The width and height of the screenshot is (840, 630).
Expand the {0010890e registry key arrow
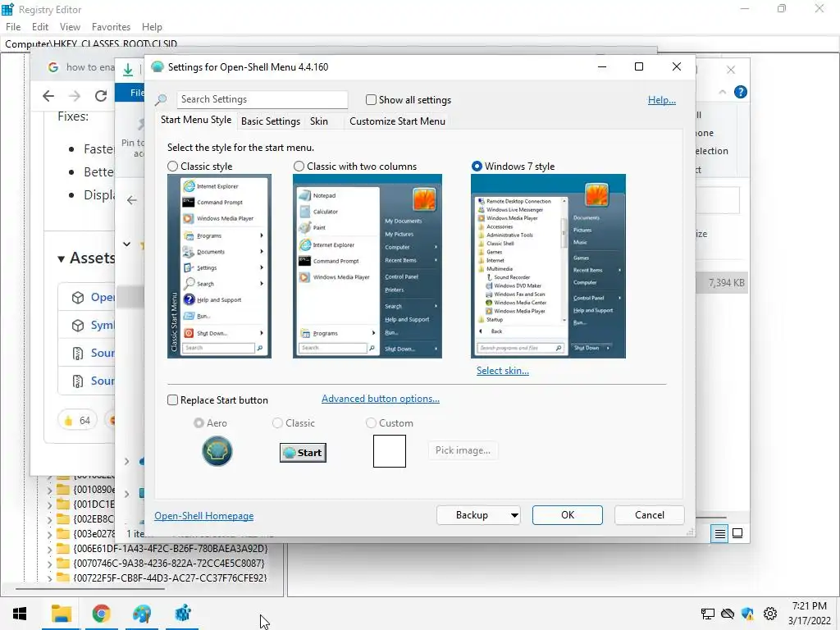coord(49,490)
